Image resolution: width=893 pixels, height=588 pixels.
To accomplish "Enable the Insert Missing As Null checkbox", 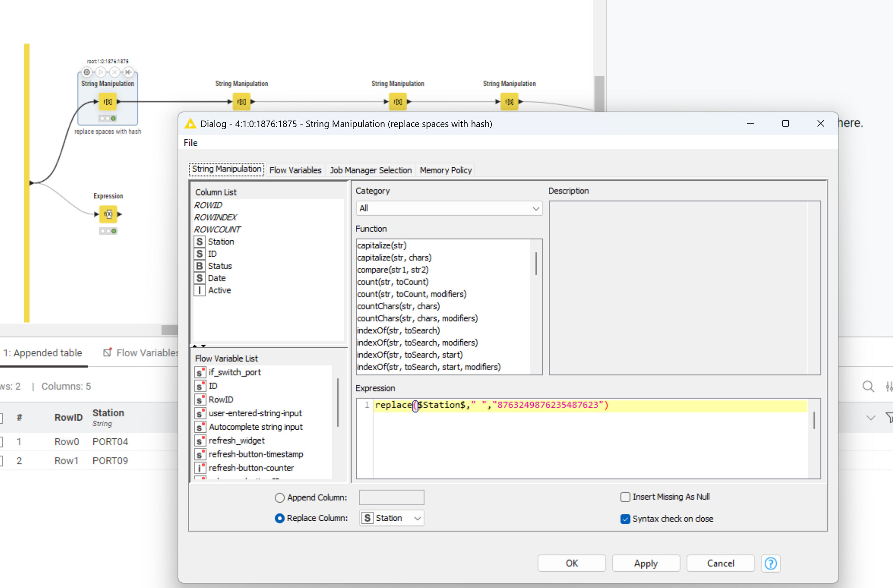I will click(x=625, y=497).
